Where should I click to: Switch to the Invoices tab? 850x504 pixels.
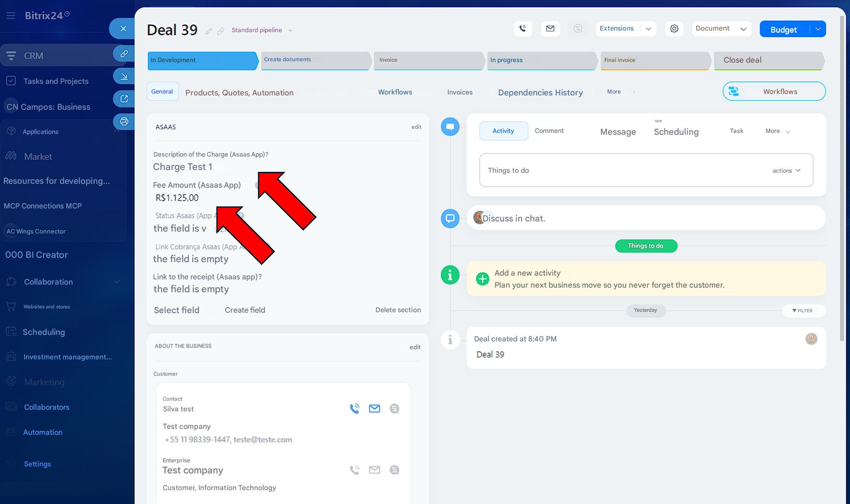tap(459, 92)
